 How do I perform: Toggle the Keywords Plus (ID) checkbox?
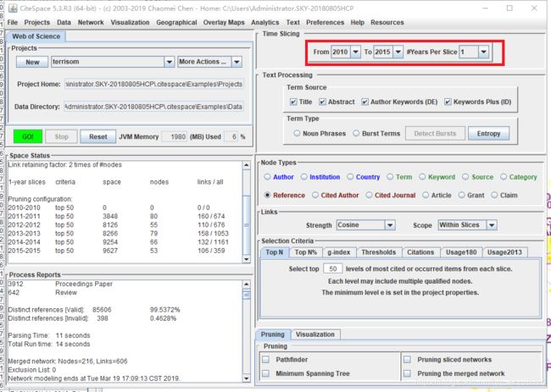448,102
